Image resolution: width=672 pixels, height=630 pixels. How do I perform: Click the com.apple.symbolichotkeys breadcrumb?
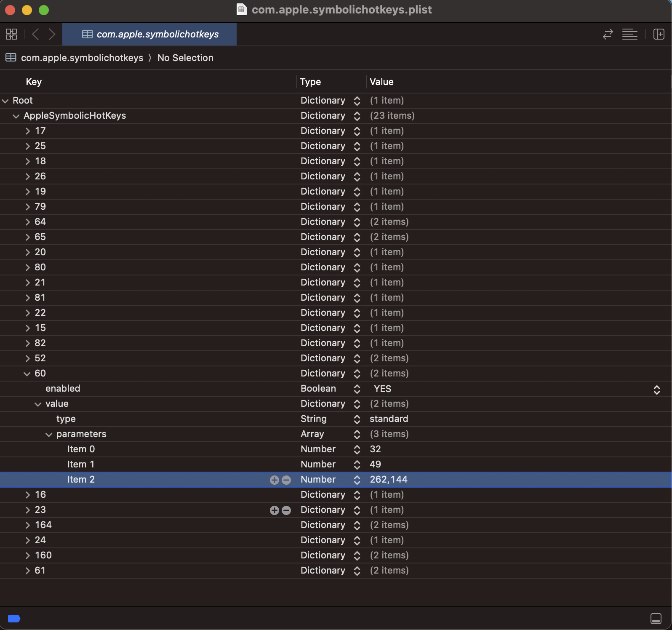(x=82, y=58)
